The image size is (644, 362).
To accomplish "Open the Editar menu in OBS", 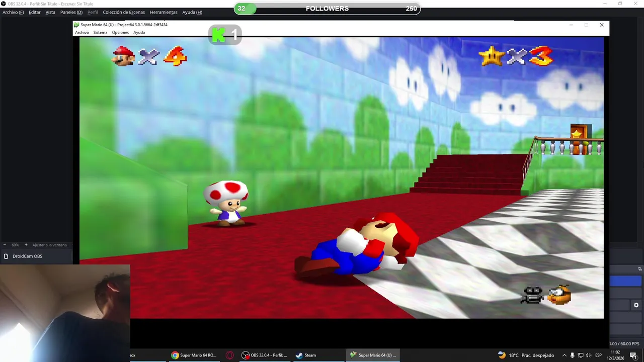I will tap(35, 12).
